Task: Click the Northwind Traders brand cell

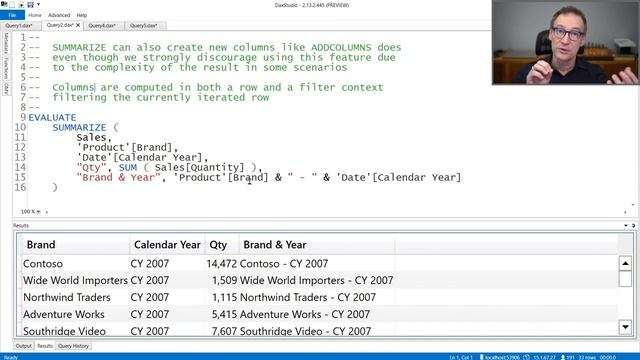Action: 76,297
